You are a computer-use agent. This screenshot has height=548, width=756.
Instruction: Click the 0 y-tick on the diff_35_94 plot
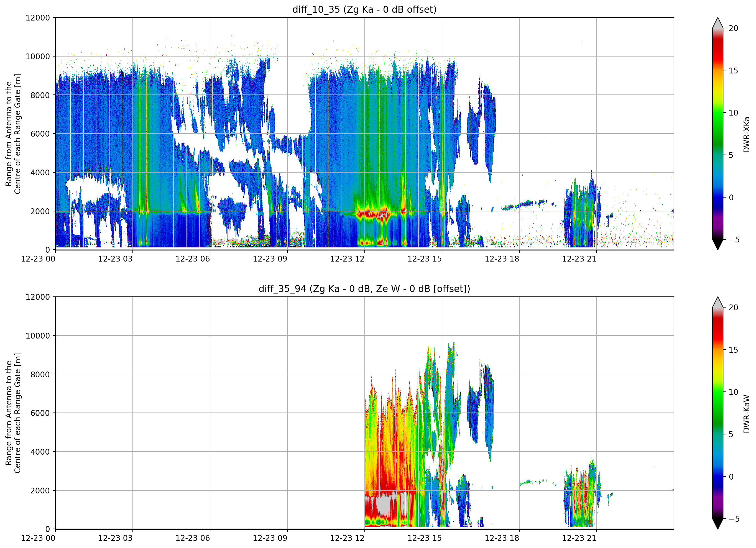[48, 529]
